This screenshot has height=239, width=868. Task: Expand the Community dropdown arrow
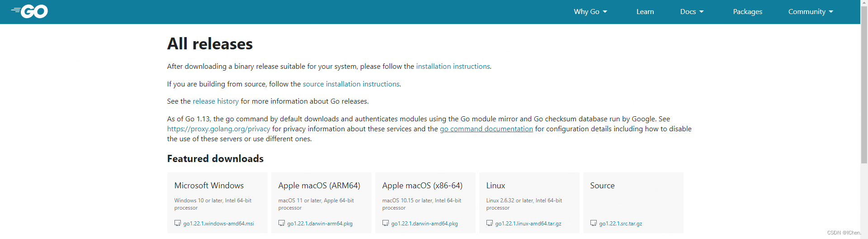(831, 12)
